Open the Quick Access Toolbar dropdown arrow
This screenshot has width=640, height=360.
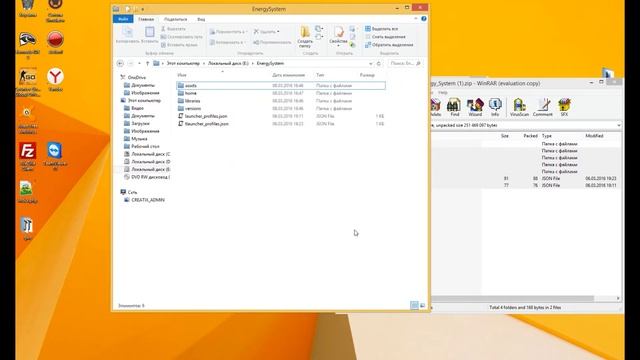click(x=143, y=9)
